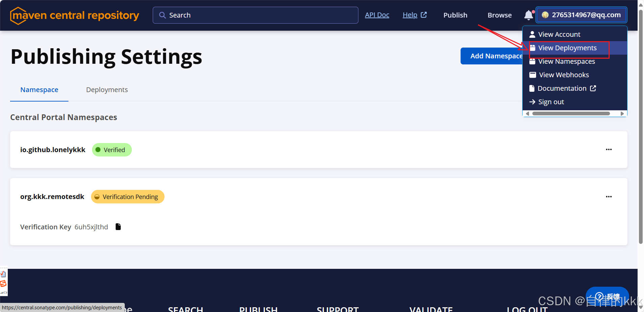The width and height of the screenshot is (644, 312).
Task: Click Browse in the top navigation
Action: tap(499, 15)
